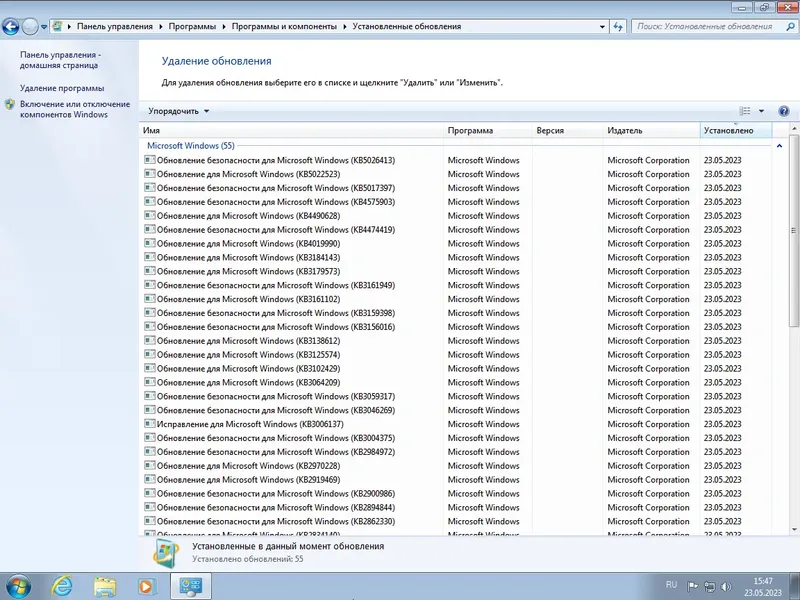Launch Internet Explorer from the taskbar
The width and height of the screenshot is (800, 600).
coord(62,587)
